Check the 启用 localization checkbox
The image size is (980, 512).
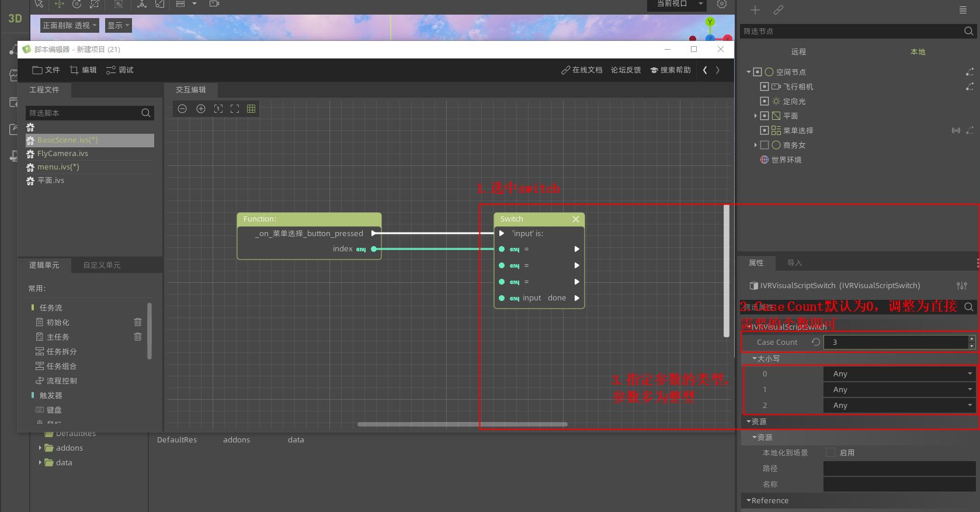[830, 452]
